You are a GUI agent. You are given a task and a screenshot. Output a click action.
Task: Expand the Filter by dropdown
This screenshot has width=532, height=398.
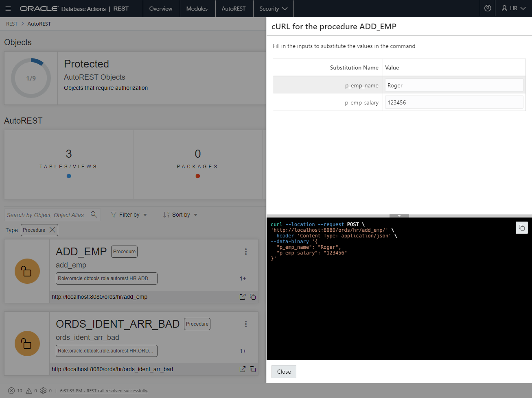[x=129, y=215]
